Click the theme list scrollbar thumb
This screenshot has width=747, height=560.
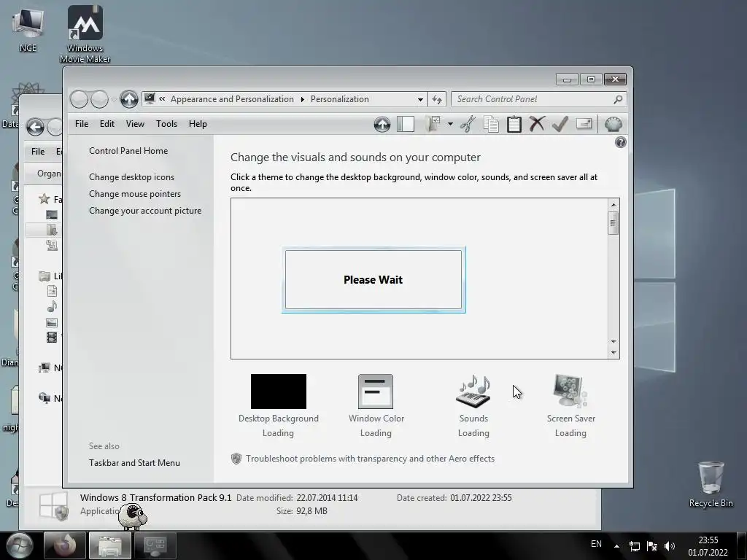click(x=613, y=223)
